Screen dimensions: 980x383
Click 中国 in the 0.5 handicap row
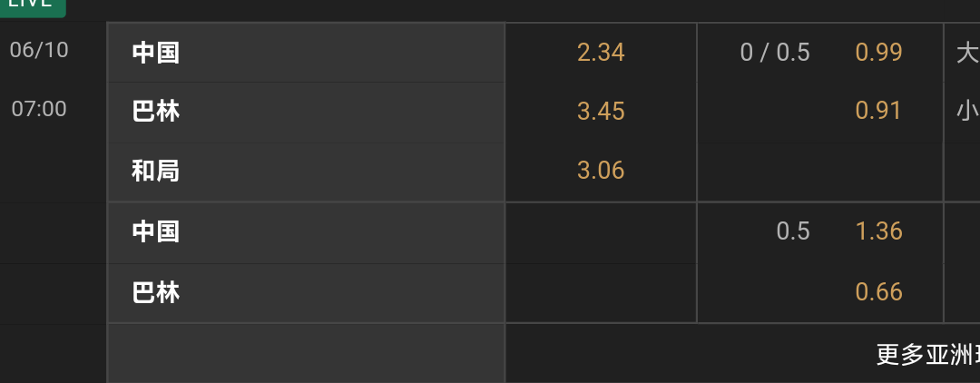coord(156,231)
